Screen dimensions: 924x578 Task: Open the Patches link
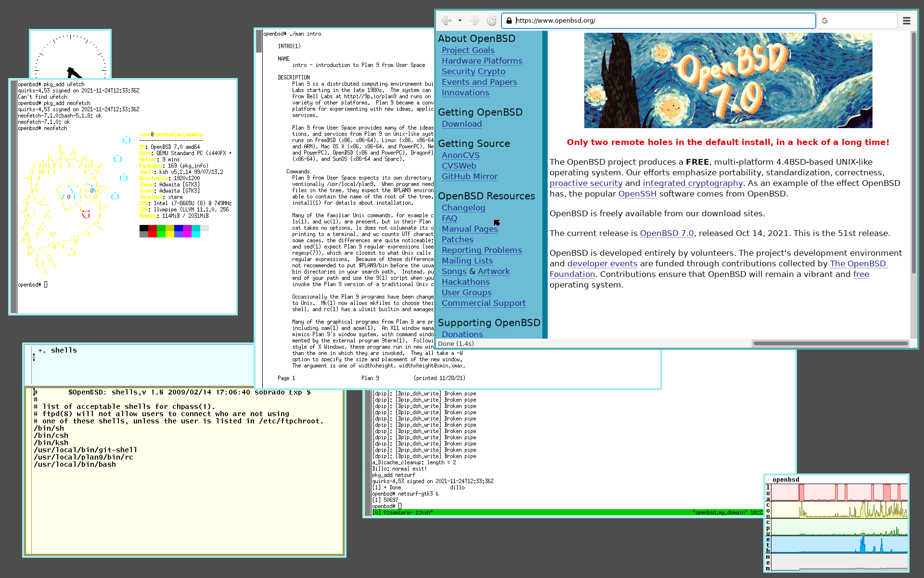pos(457,239)
